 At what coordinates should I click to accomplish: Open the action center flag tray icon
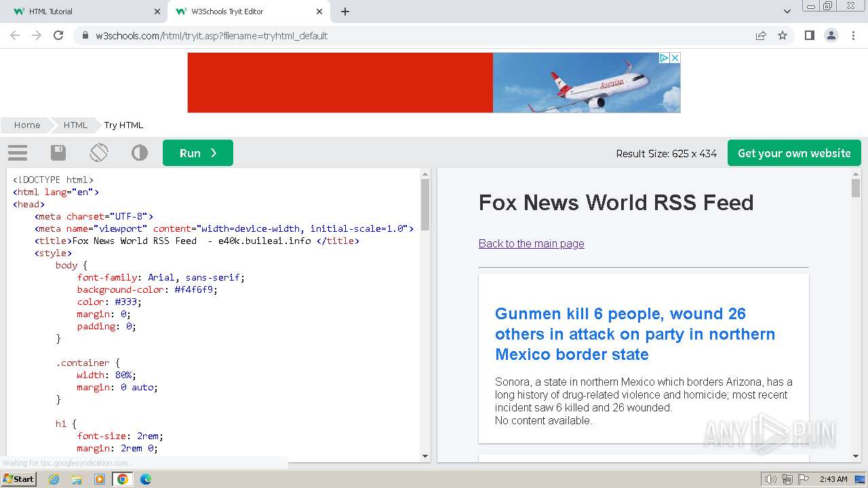click(x=804, y=479)
